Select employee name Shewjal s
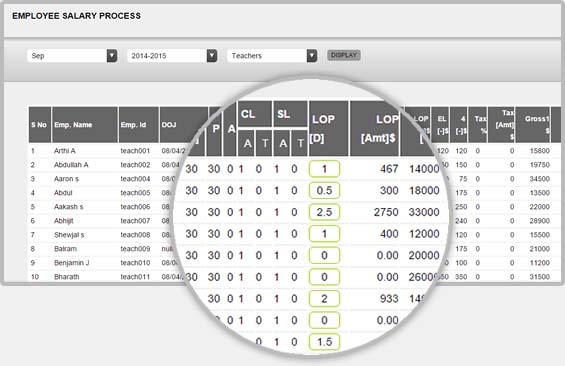 click(69, 235)
